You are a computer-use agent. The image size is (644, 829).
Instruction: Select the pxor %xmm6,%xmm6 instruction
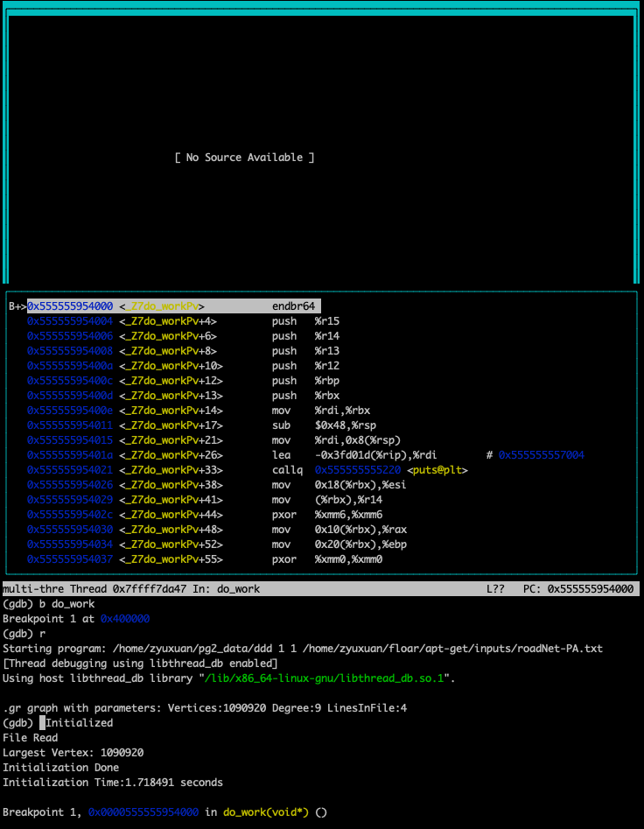click(x=327, y=515)
